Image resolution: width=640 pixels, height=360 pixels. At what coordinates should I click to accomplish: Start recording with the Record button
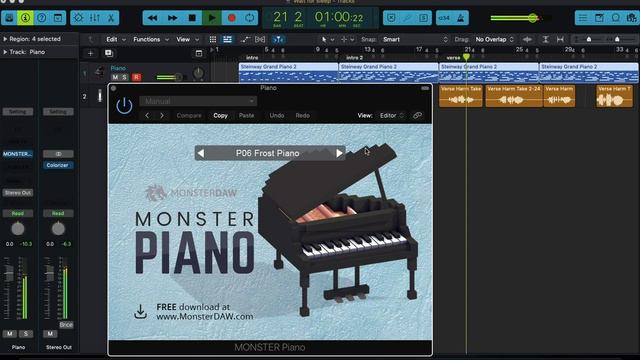tap(231, 18)
